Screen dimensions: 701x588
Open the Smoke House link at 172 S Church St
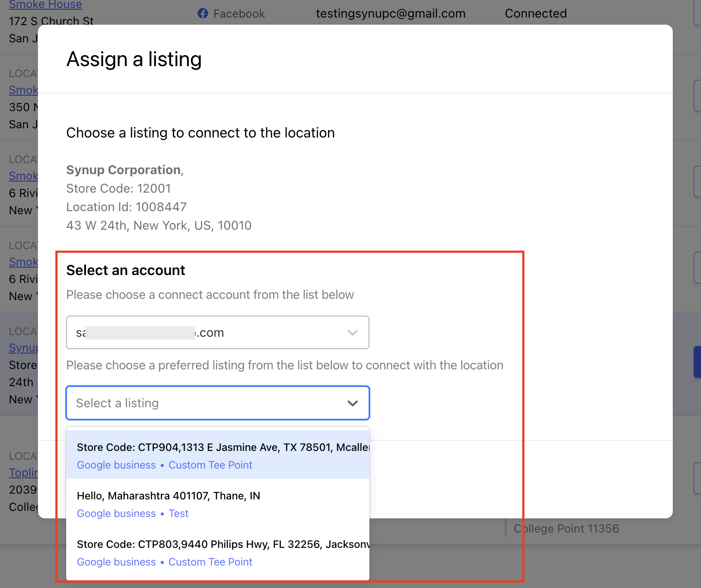coord(45,4)
